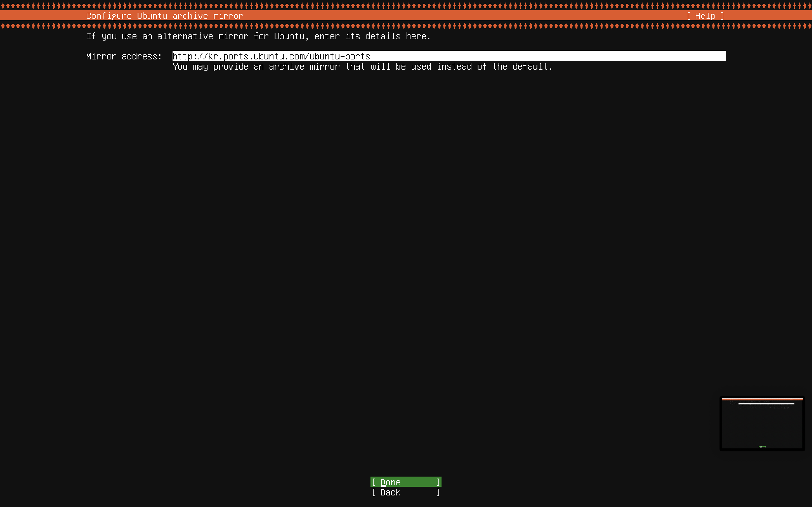Click the 'Configure Ubuntu archive mirror' title
Screen dimensions: 812x507
(164, 16)
